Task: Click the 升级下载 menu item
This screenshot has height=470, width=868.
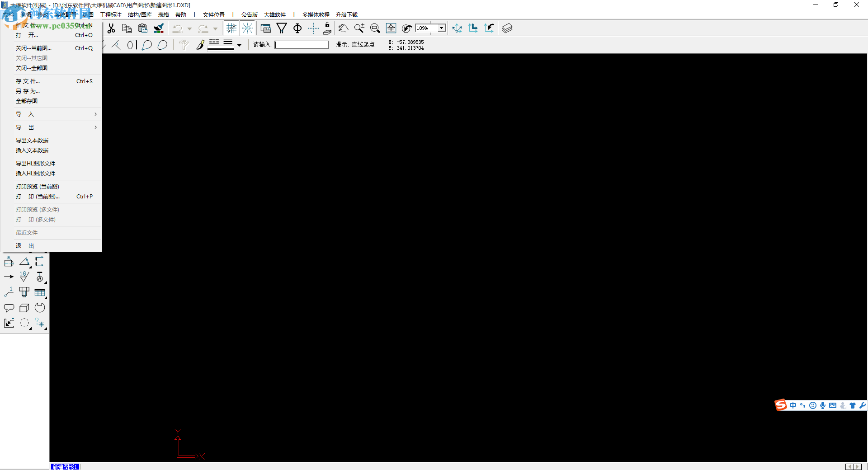Action: pos(347,15)
